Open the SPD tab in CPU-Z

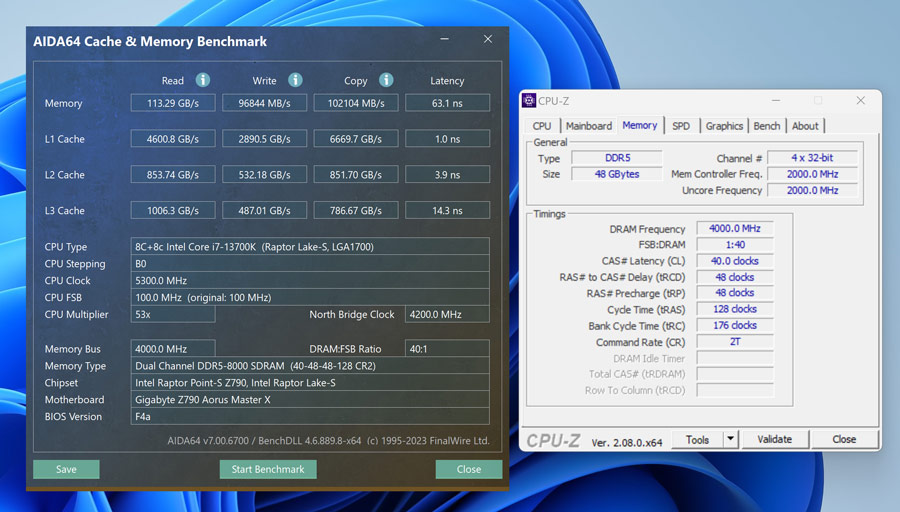click(681, 126)
